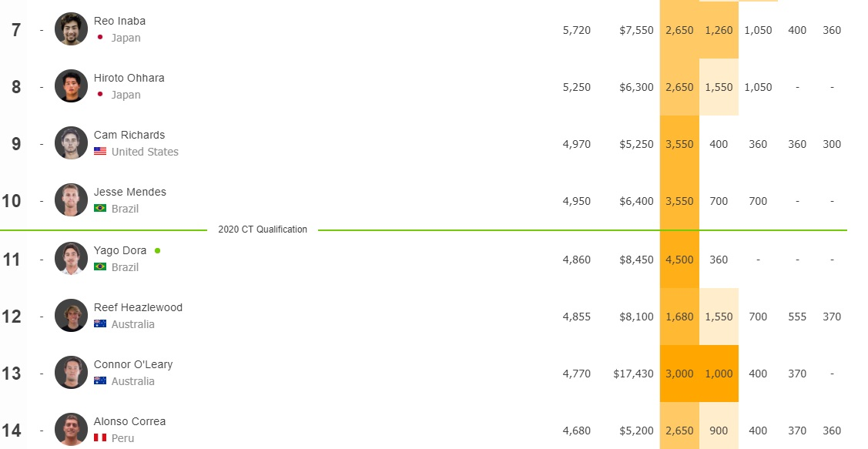Click the Alonso Correa name link
Viewport: 868px width, 449px height.
[x=129, y=421]
